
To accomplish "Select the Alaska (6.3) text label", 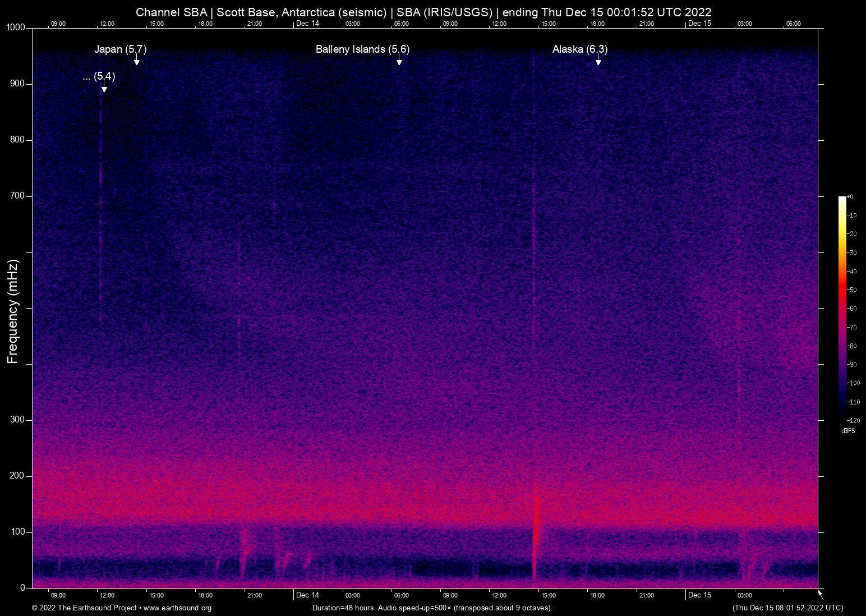I will coord(579,49).
